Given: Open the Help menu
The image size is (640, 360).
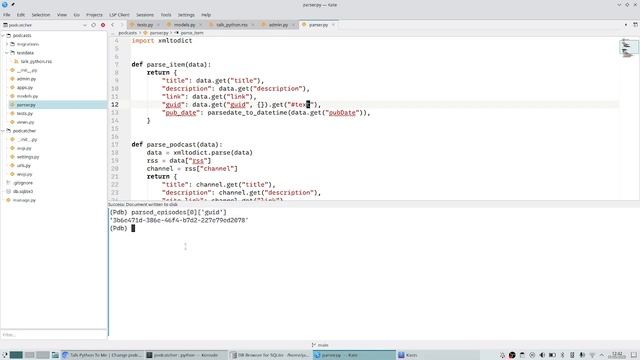Looking at the screenshot, I should click(x=206, y=15).
